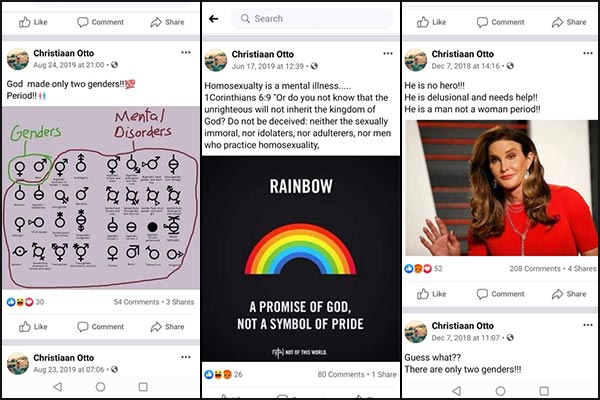
Task: Share the red dress photo post
Action: click(569, 294)
